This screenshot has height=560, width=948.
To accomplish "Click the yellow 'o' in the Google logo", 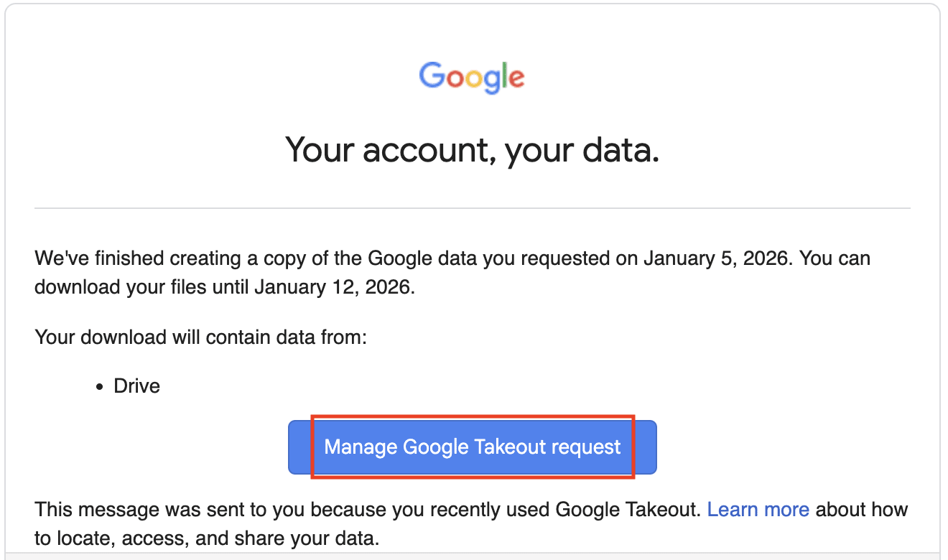I will (x=474, y=79).
